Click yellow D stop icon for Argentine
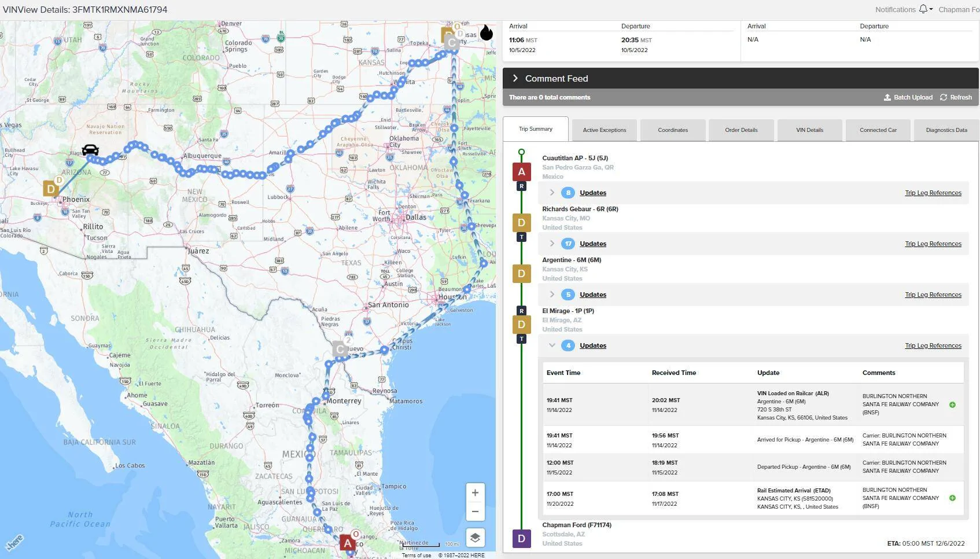The width and height of the screenshot is (980, 559). pyautogui.click(x=521, y=274)
